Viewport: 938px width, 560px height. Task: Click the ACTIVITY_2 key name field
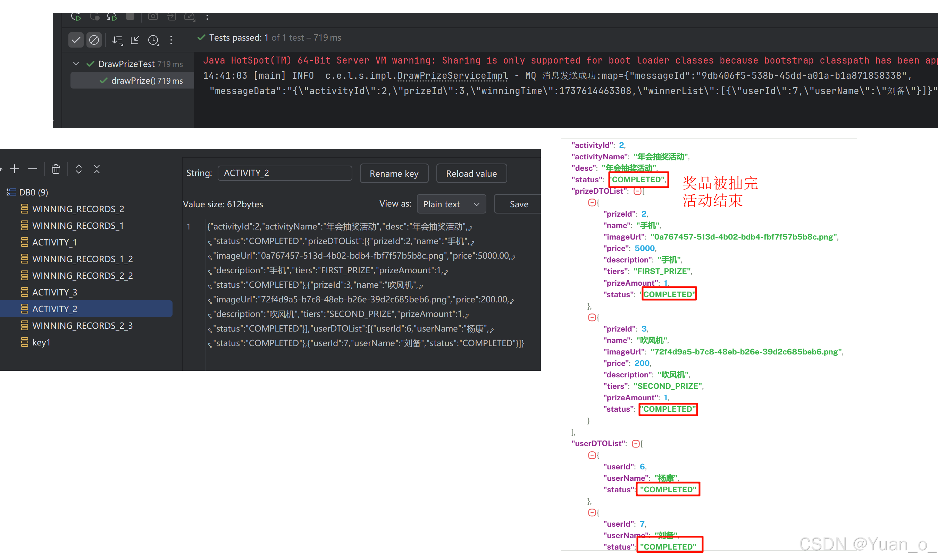tap(285, 173)
